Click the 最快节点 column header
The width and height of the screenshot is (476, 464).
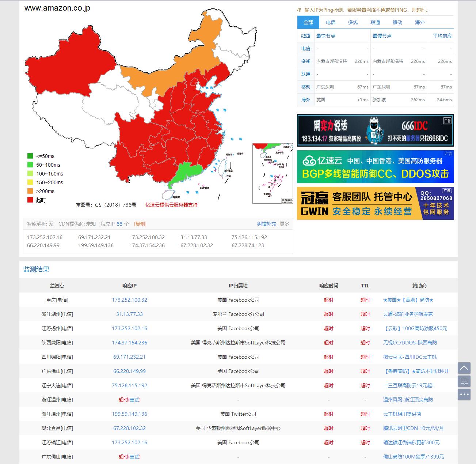[326, 36]
